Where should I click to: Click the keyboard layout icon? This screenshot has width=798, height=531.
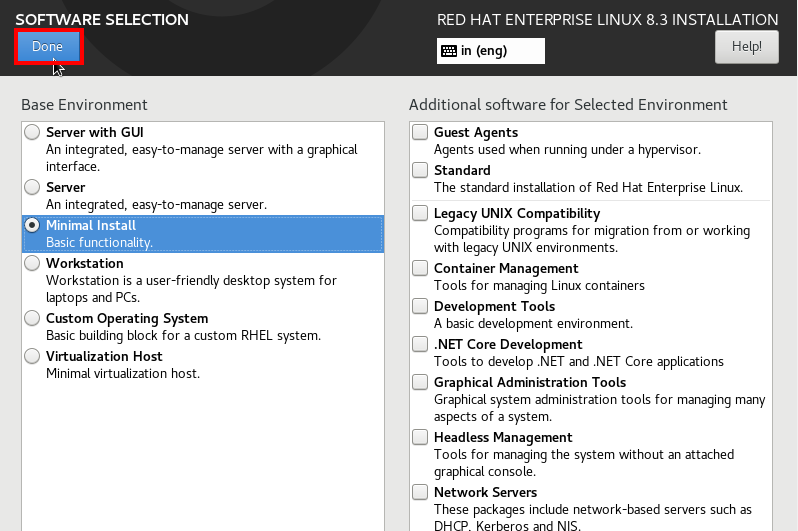(449, 51)
